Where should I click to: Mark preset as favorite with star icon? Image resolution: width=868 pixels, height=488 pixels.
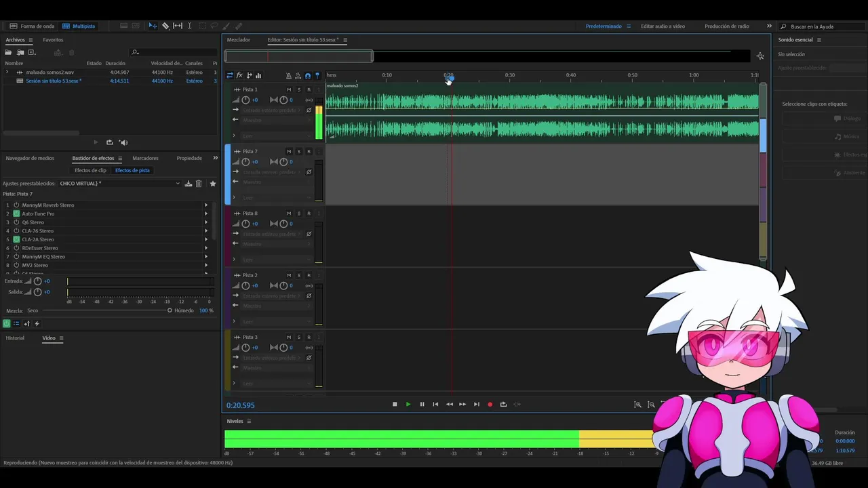tap(213, 184)
